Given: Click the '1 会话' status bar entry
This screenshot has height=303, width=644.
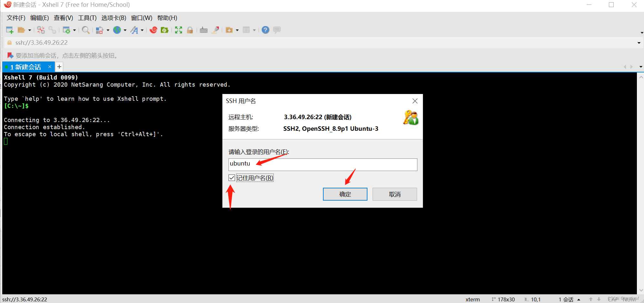Looking at the screenshot, I should pyautogui.click(x=566, y=299).
